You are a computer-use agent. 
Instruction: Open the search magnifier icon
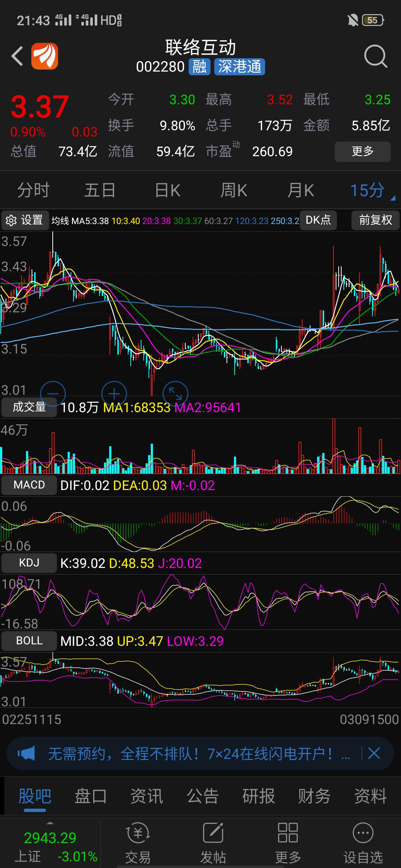pyautogui.click(x=375, y=56)
